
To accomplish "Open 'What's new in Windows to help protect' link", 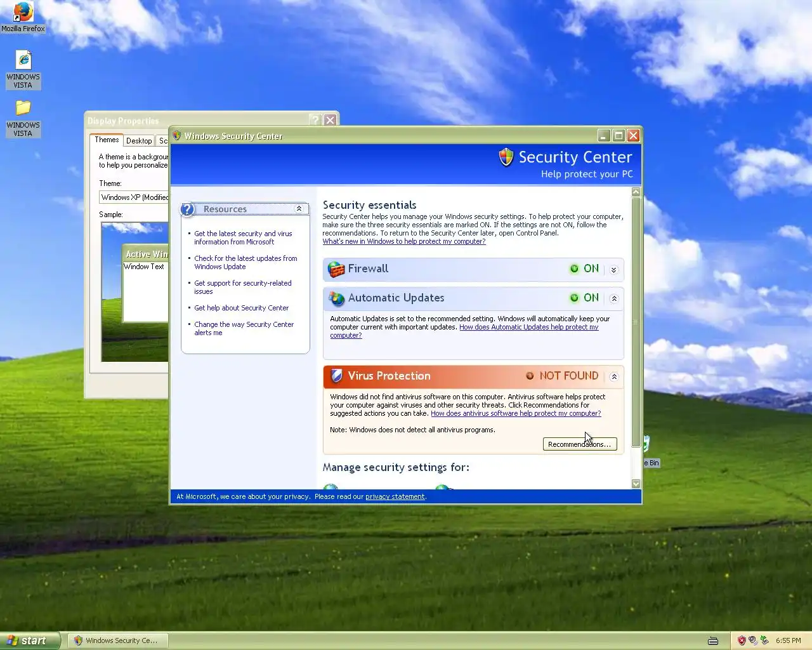I will 404,241.
